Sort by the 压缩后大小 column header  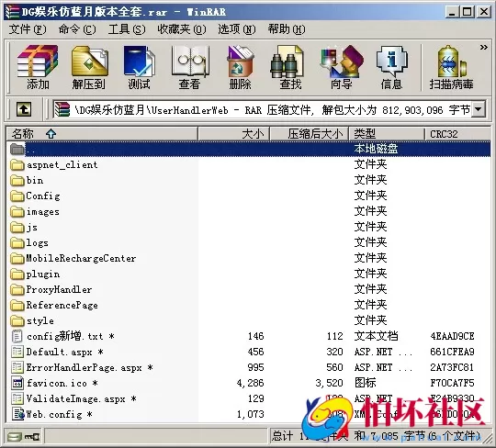coord(309,134)
